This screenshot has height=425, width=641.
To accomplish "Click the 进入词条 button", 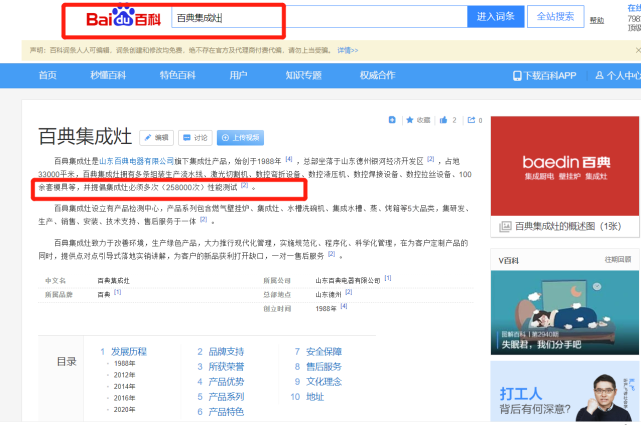I will pos(495,17).
